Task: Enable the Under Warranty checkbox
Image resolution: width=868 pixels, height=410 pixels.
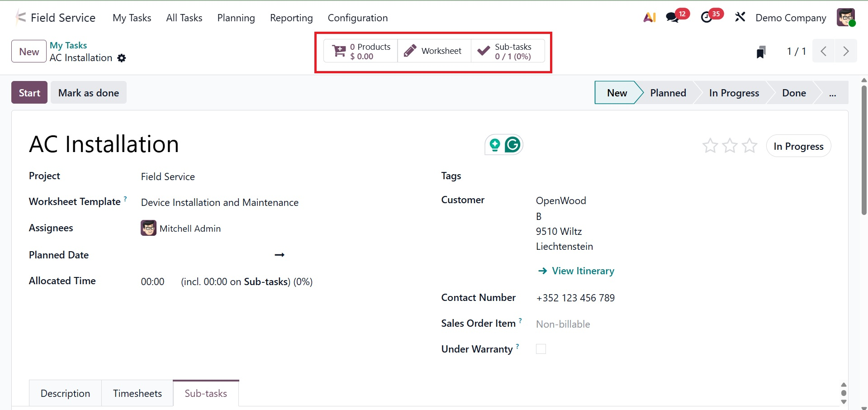Action: click(x=541, y=349)
